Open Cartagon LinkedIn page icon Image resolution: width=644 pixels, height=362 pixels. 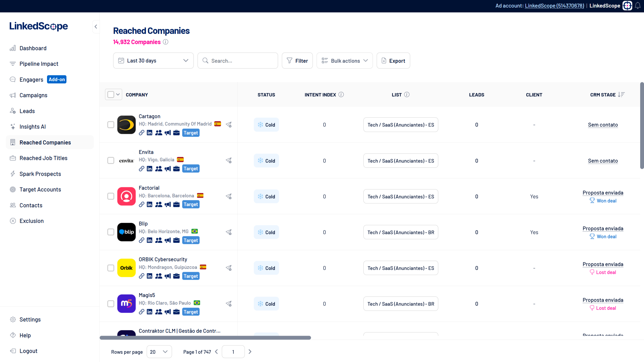click(x=150, y=133)
